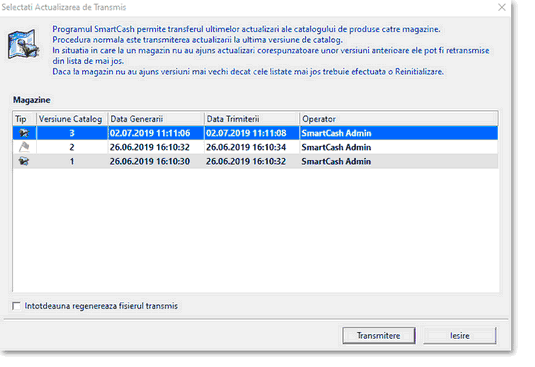Click SmartCash Admin operator in version 2 row

pos(336,147)
